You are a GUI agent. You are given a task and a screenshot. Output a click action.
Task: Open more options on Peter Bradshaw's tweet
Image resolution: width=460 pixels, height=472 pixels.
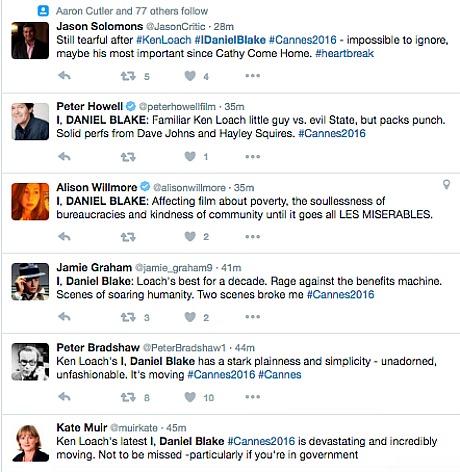(x=253, y=397)
